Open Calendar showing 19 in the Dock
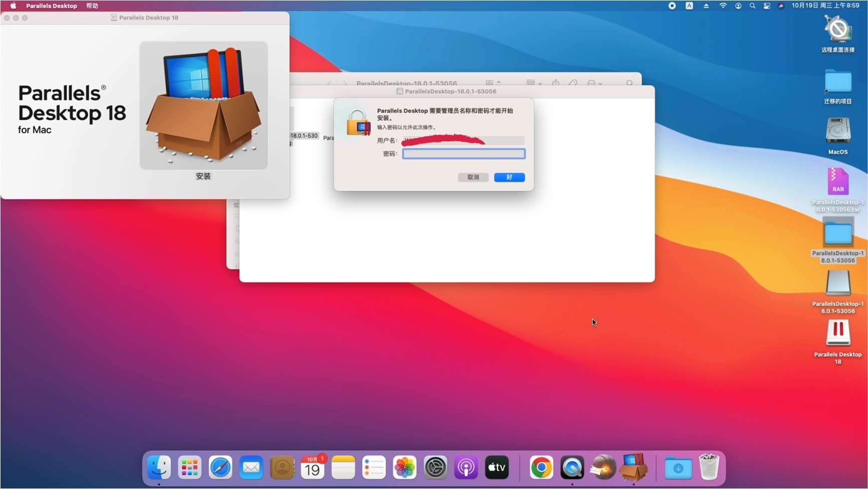 [313, 468]
